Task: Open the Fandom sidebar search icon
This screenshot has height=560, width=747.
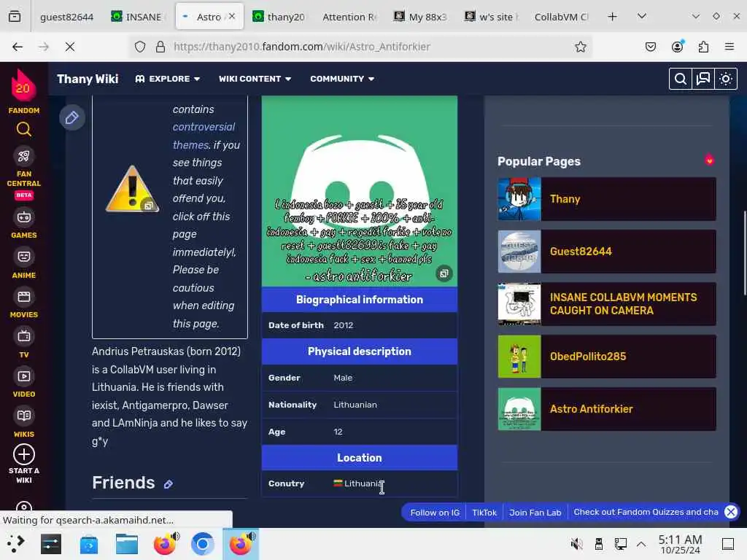Action: click(x=24, y=130)
